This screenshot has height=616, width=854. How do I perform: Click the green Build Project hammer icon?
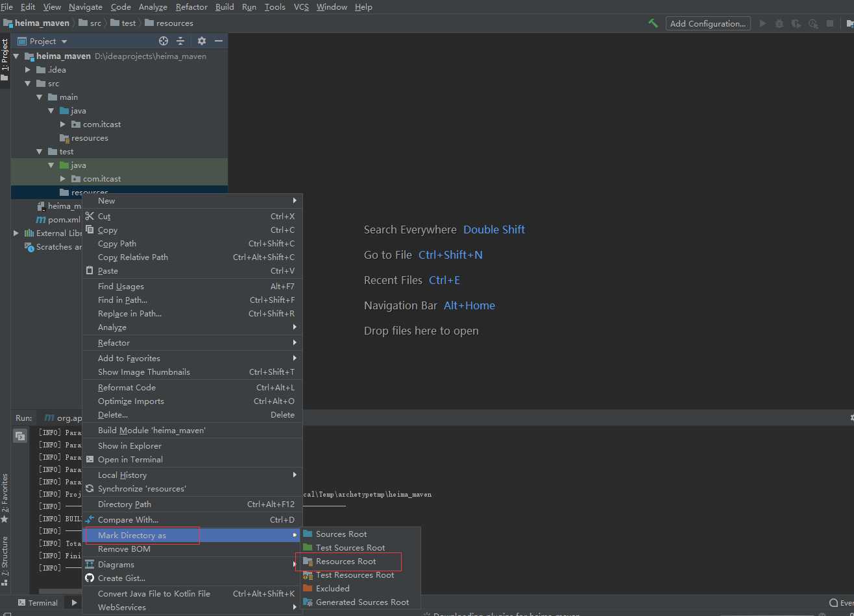(653, 23)
